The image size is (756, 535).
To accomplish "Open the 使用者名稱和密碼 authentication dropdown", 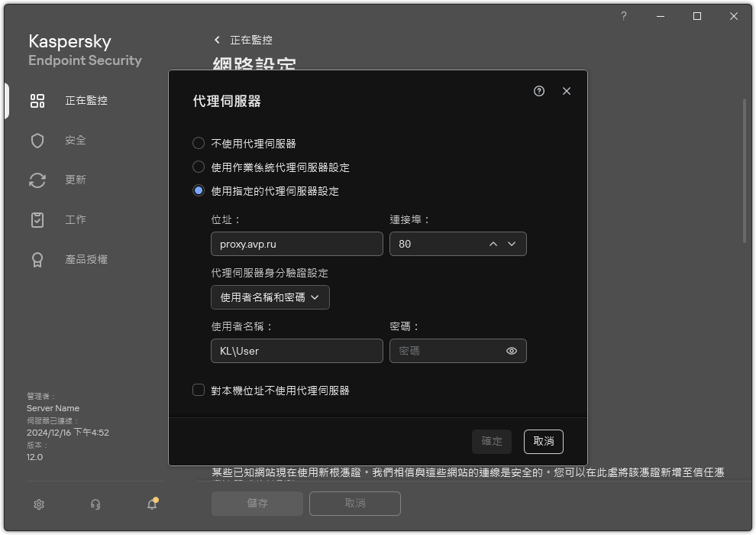I will click(x=270, y=297).
